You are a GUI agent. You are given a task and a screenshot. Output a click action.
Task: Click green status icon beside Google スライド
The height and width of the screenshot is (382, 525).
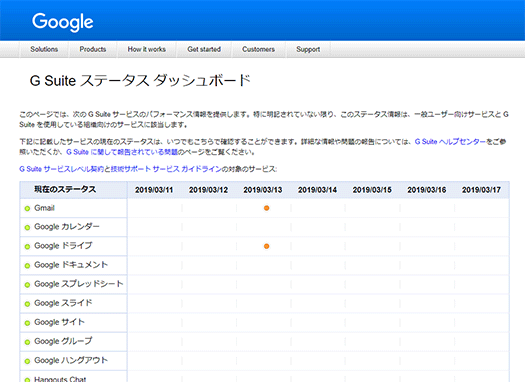(27, 304)
